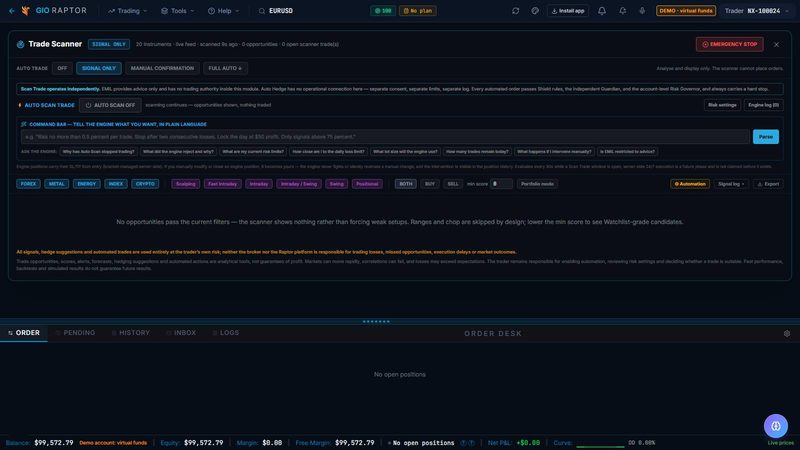Select SELL direction filter
This screenshot has height=450, width=800.
tap(453, 184)
